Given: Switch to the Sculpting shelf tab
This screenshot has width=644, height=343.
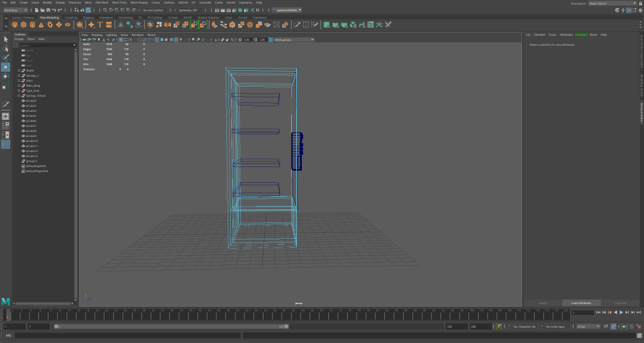Looking at the screenshot, I should click(70, 18).
